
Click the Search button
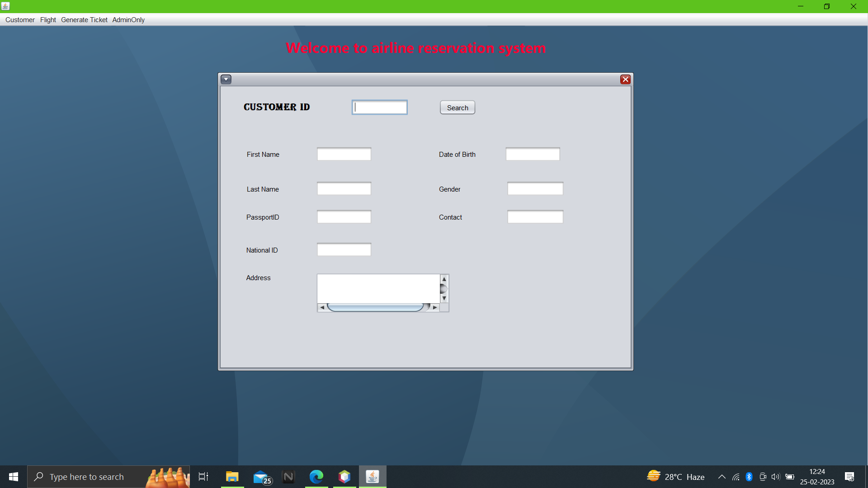coord(457,107)
